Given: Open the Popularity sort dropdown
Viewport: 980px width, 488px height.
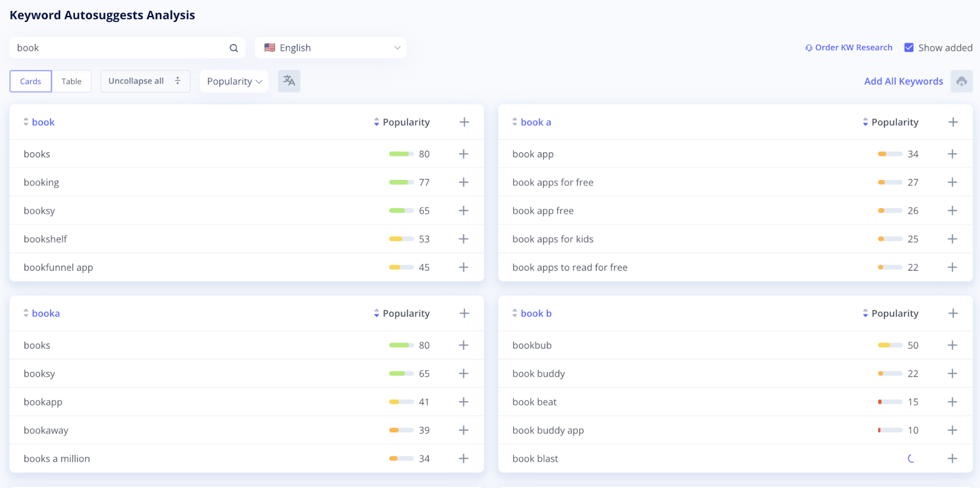Looking at the screenshot, I should pyautogui.click(x=234, y=81).
